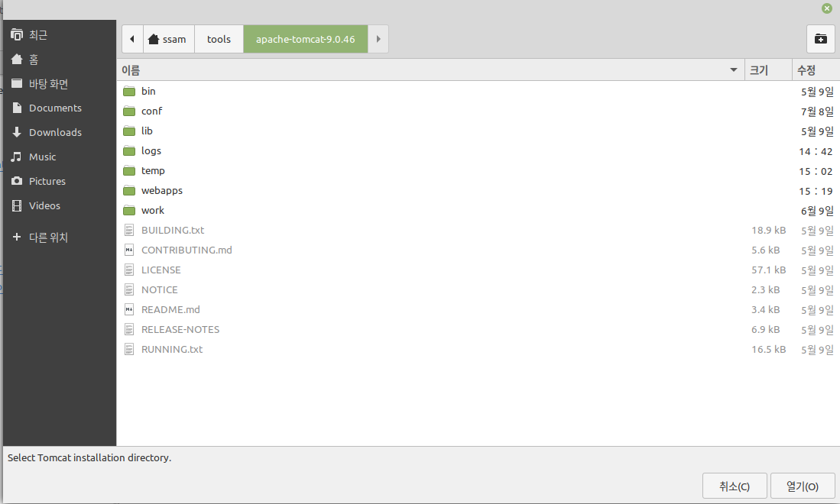Click apache-tomcat-9.0.46 path bar segment
840x504 pixels.
click(306, 39)
